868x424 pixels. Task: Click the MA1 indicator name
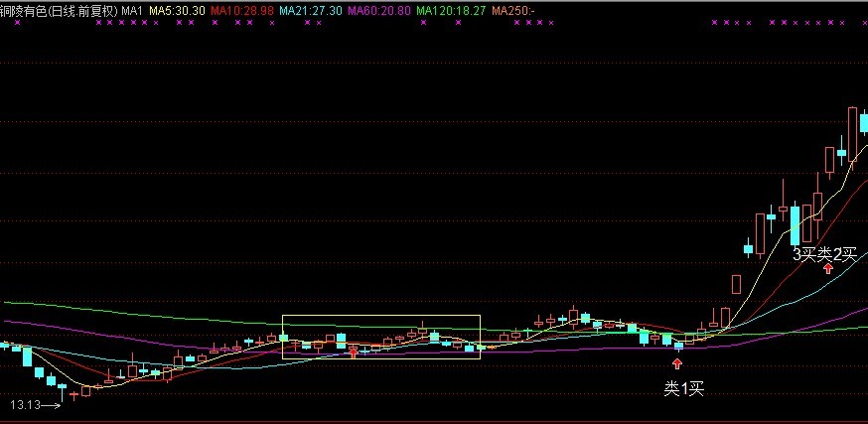[133, 9]
